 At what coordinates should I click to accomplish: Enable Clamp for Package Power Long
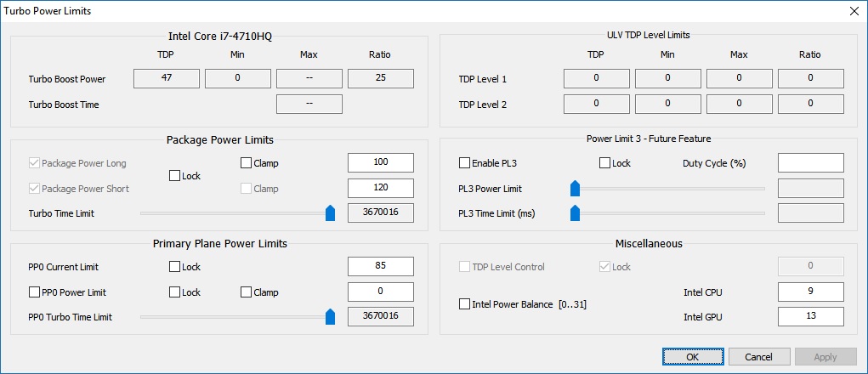point(247,163)
